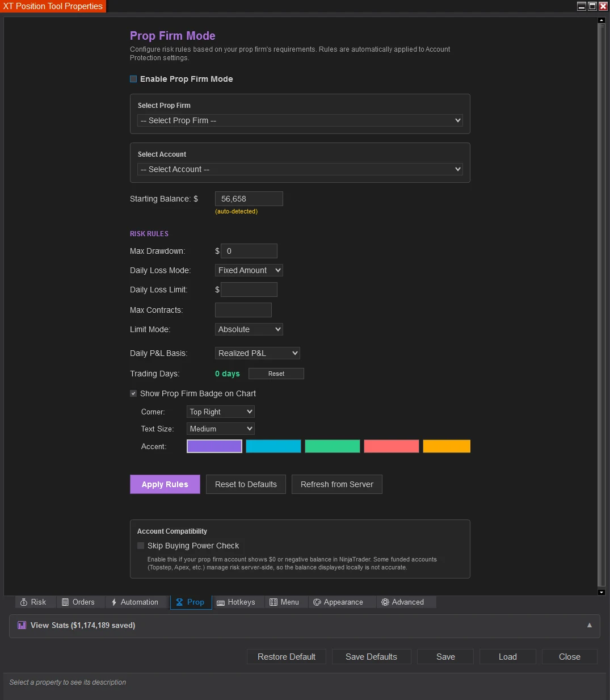This screenshot has width=610, height=700.
Task: Click the bar chart icon next to View Stats
Action: pyautogui.click(x=22, y=625)
